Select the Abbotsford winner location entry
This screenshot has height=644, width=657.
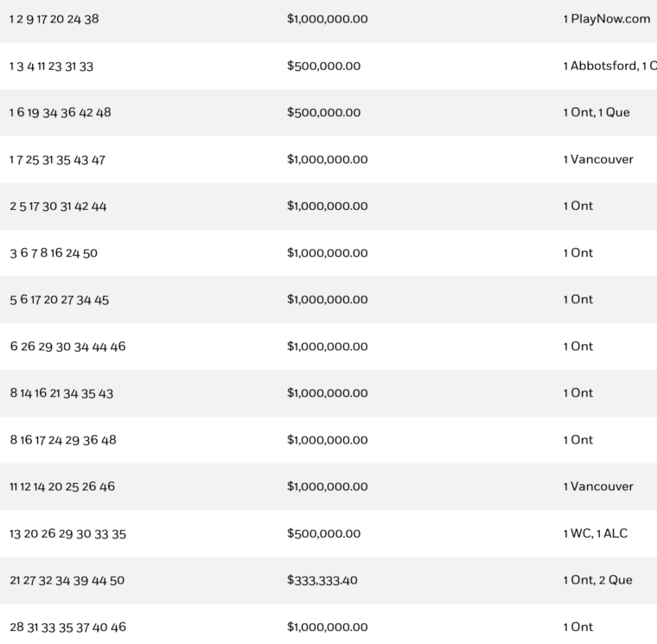click(x=609, y=67)
